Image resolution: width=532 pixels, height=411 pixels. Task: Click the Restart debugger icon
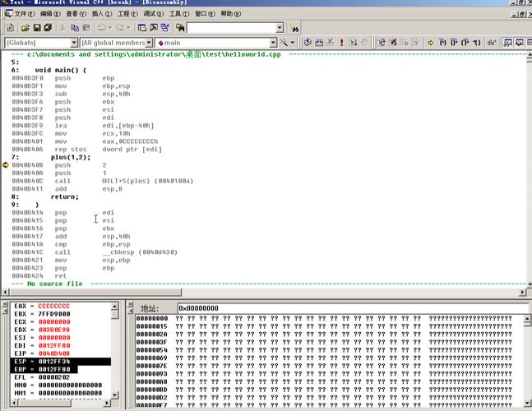(382, 43)
